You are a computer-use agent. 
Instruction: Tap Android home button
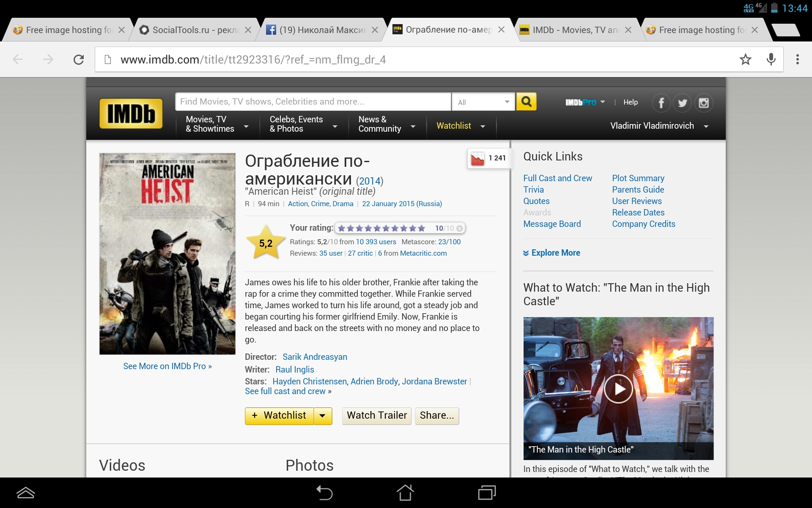tap(405, 493)
